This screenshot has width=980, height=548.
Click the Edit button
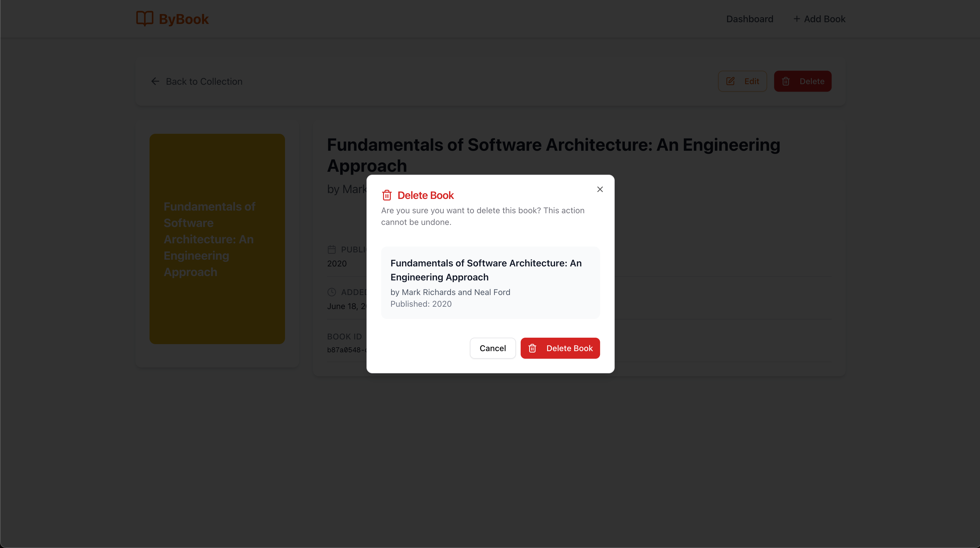click(742, 81)
